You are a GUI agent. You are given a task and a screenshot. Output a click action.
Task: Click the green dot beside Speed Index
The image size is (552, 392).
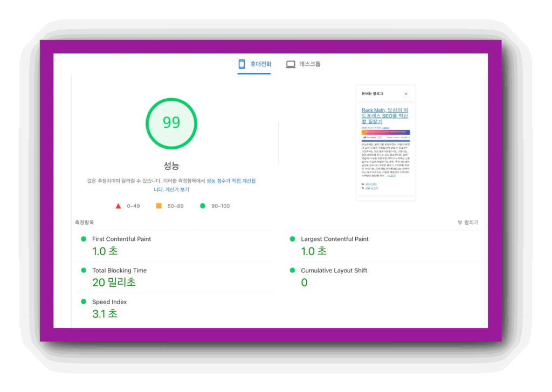tap(84, 301)
